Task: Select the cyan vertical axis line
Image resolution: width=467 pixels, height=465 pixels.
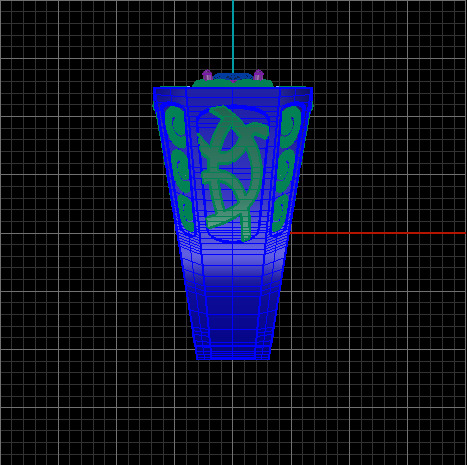Action: click(233, 37)
